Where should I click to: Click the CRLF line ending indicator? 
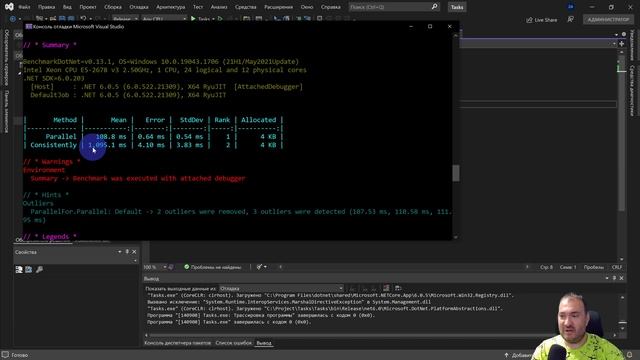coord(617,267)
